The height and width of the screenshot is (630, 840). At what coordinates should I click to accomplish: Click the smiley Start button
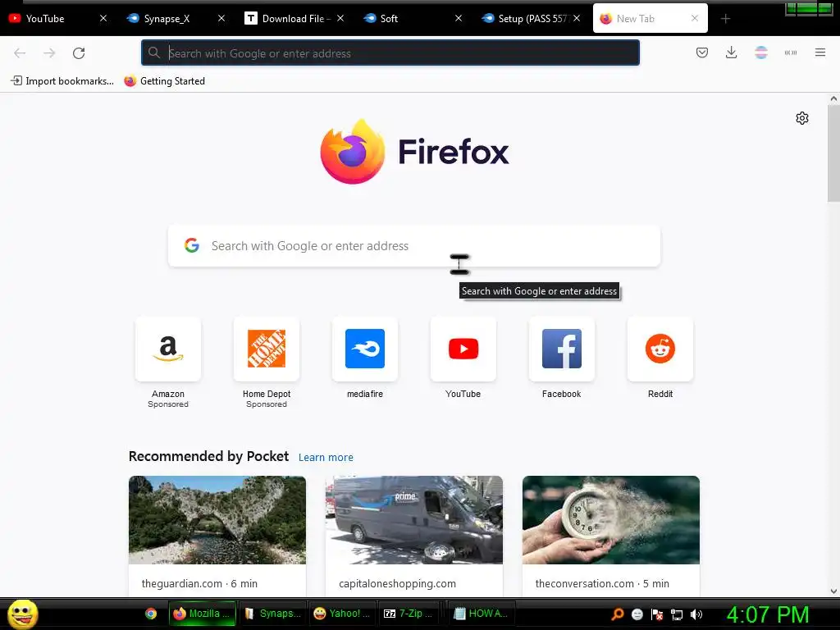click(22, 614)
